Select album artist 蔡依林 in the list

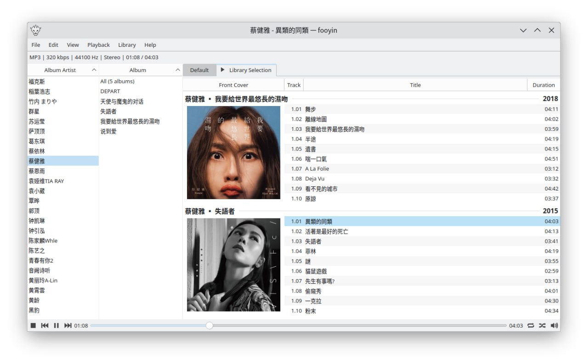point(37,151)
